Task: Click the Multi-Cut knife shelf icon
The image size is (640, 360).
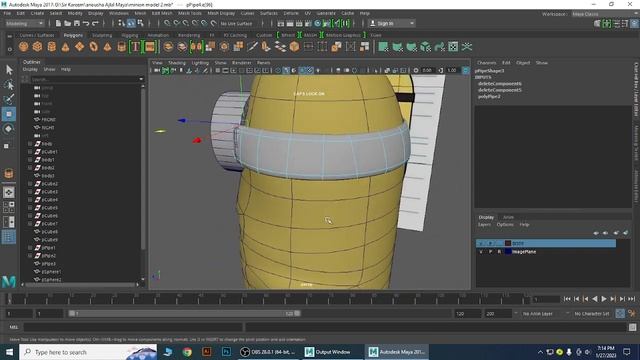Action: (252, 47)
